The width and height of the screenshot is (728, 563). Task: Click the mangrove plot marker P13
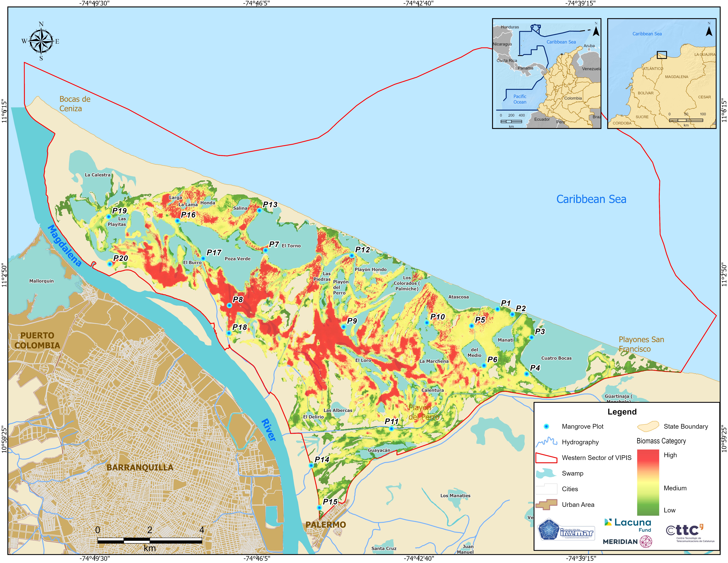[259, 210]
